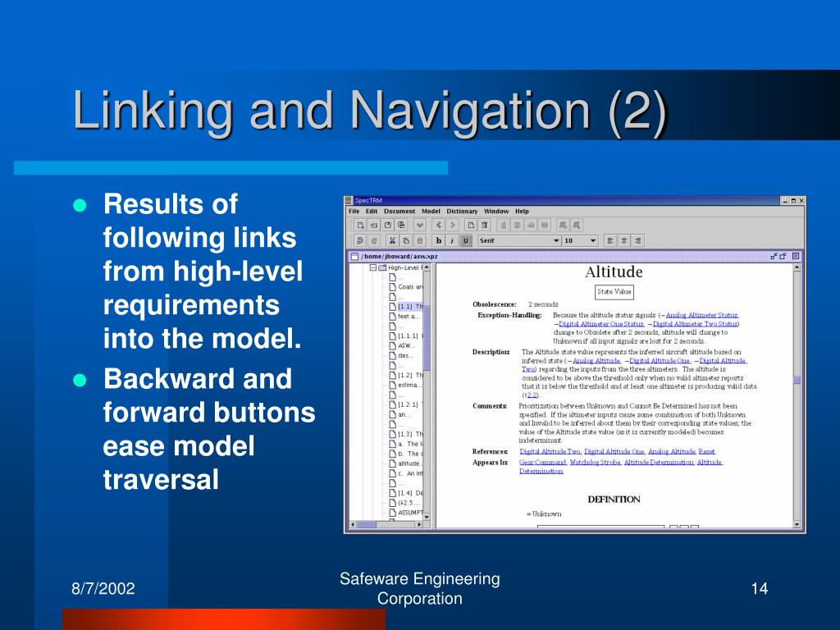Click the document pane vertical scrollbar thumb
This screenshot has height=630, width=840.
pos(797,380)
